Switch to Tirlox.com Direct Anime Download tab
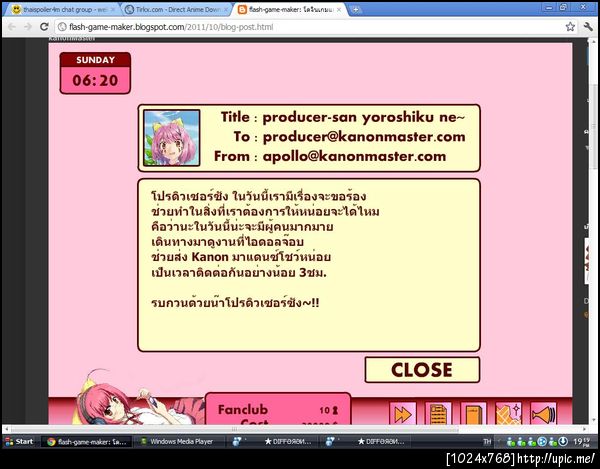 click(x=176, y=10)
